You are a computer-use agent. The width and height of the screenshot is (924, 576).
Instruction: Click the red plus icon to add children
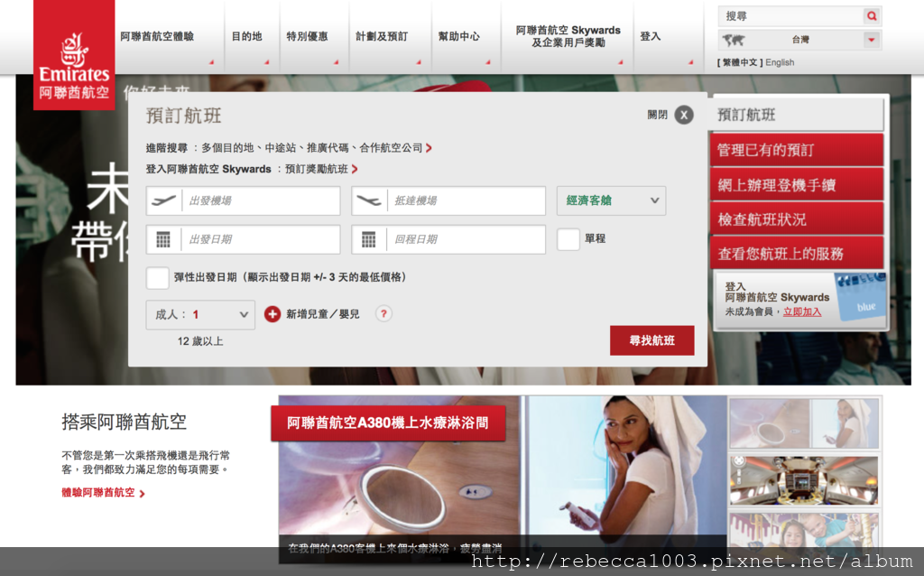pyautogui.click(x=273, y=314)
